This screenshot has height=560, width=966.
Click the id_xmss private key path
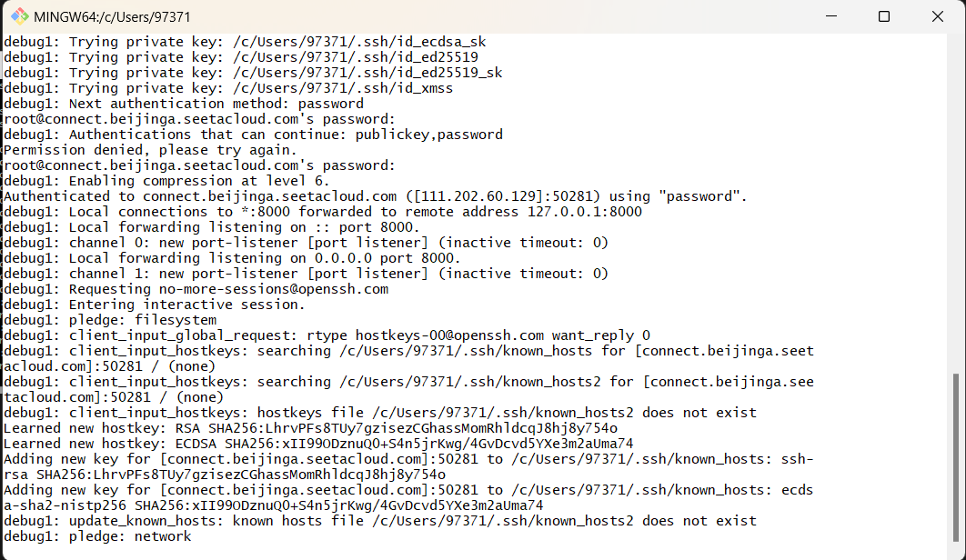click(343, 88)
